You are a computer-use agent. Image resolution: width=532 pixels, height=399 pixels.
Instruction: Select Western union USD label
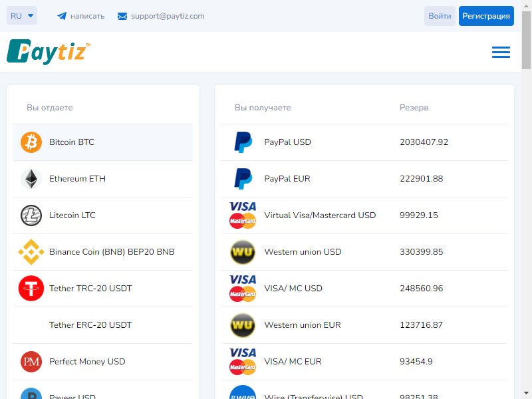303,252
